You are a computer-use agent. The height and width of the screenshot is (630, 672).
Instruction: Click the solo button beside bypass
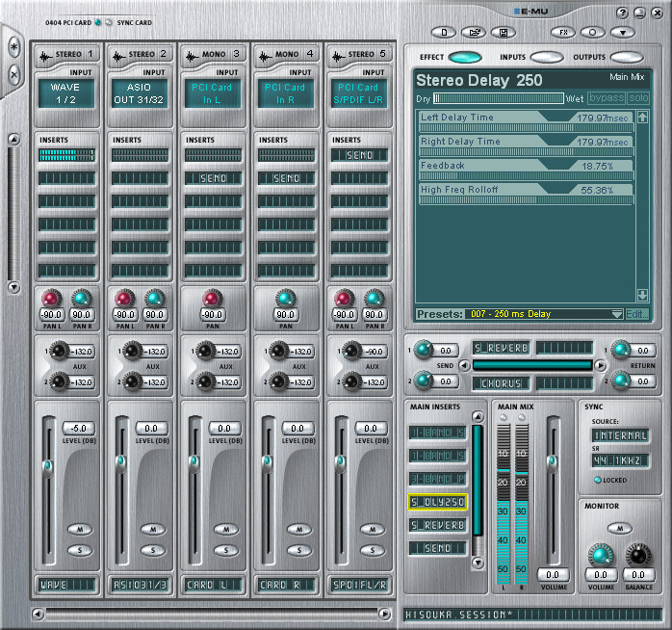click(x=639, y=98)
